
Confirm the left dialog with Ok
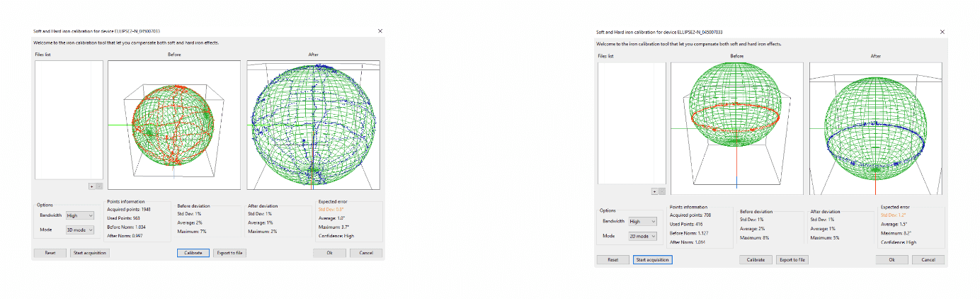point(330,253)
